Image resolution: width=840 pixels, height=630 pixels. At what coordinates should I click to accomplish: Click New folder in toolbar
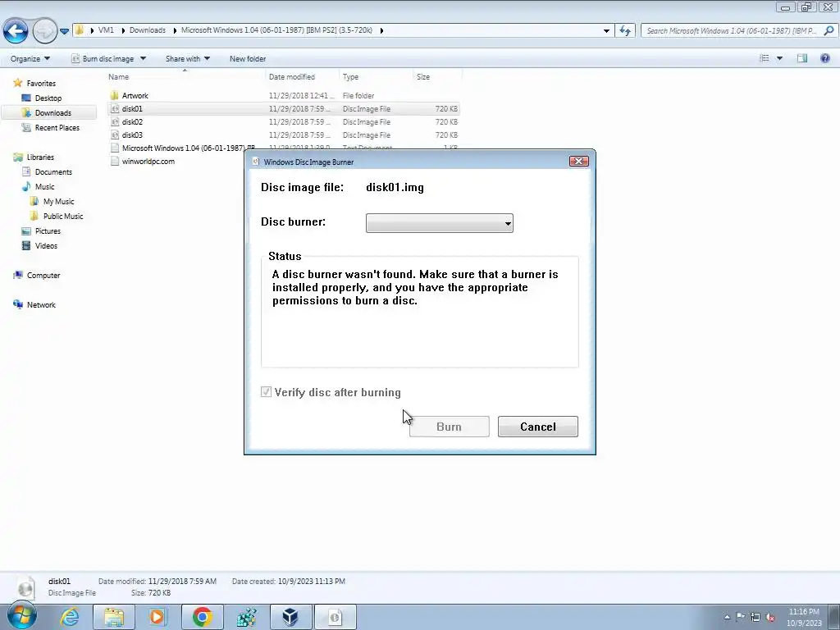point(248,58)
